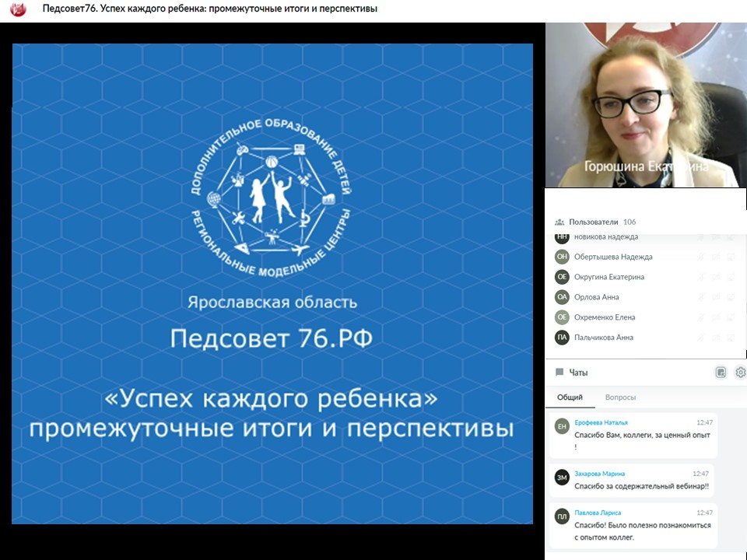Toggle microphone icon for Орлова Анна
This screenshot has width=747, height=560.
701,297
